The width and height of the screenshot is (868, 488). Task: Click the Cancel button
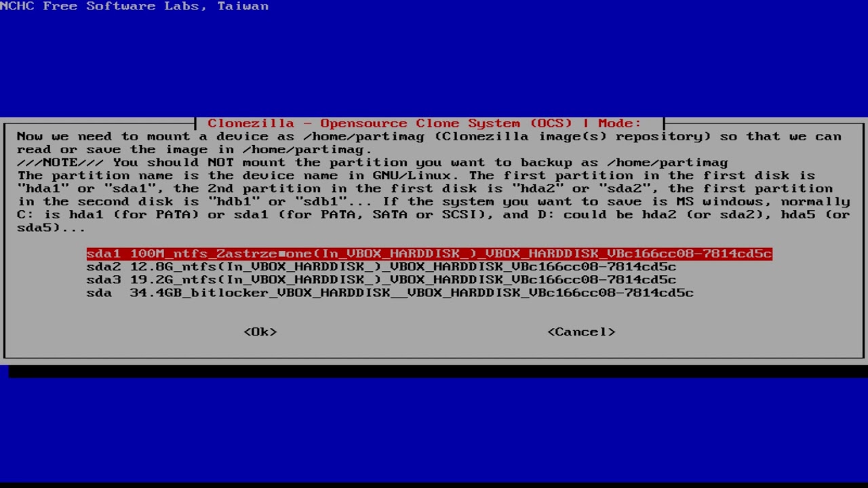[581, 331]
